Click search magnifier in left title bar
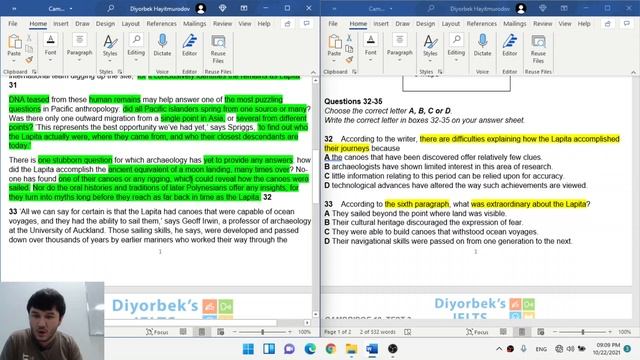 point(111,8)
